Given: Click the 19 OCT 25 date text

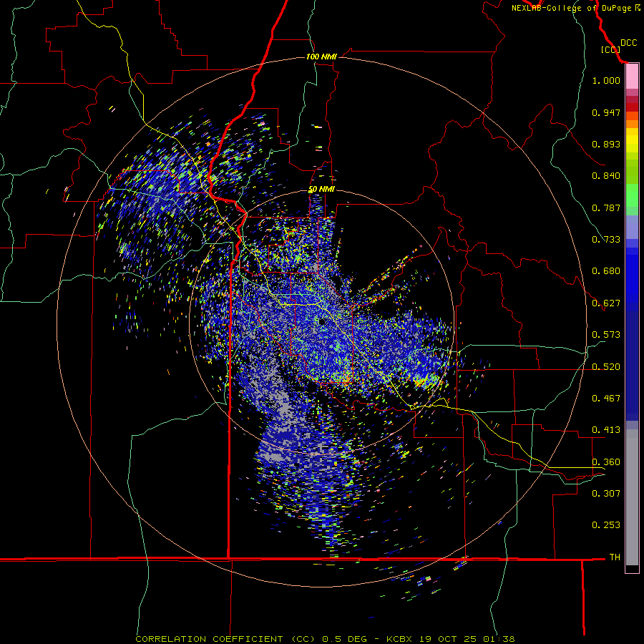Looking at the screenshot, I should point(448,639).
